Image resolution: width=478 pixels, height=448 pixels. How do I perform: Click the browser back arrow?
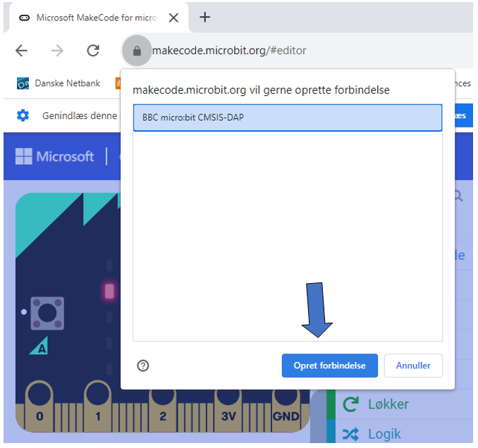click(x=21, y=51)
